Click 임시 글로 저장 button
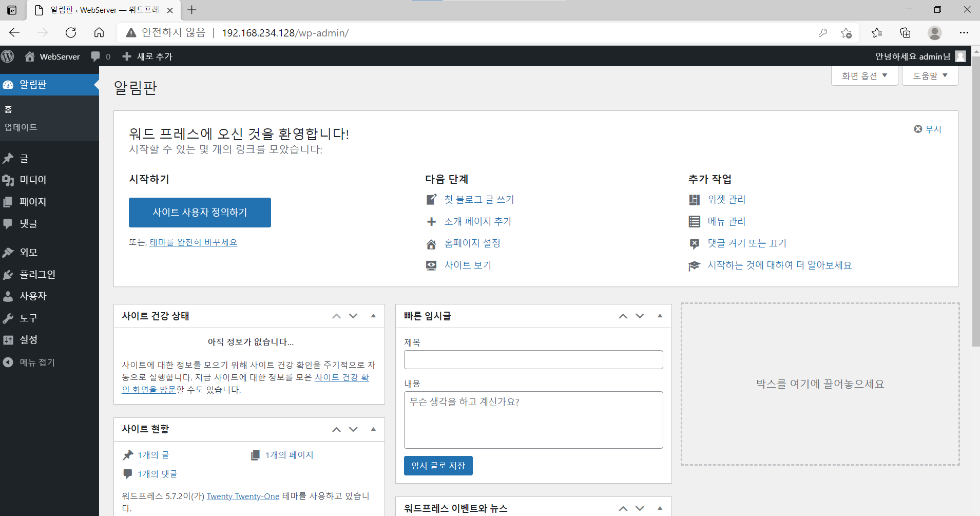The width and height of the screenshot is (980, 516). (x=438, y=466)
